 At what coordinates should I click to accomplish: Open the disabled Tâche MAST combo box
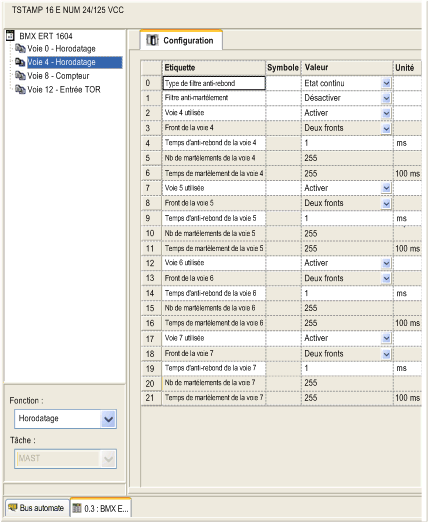(x=65, y=459)
